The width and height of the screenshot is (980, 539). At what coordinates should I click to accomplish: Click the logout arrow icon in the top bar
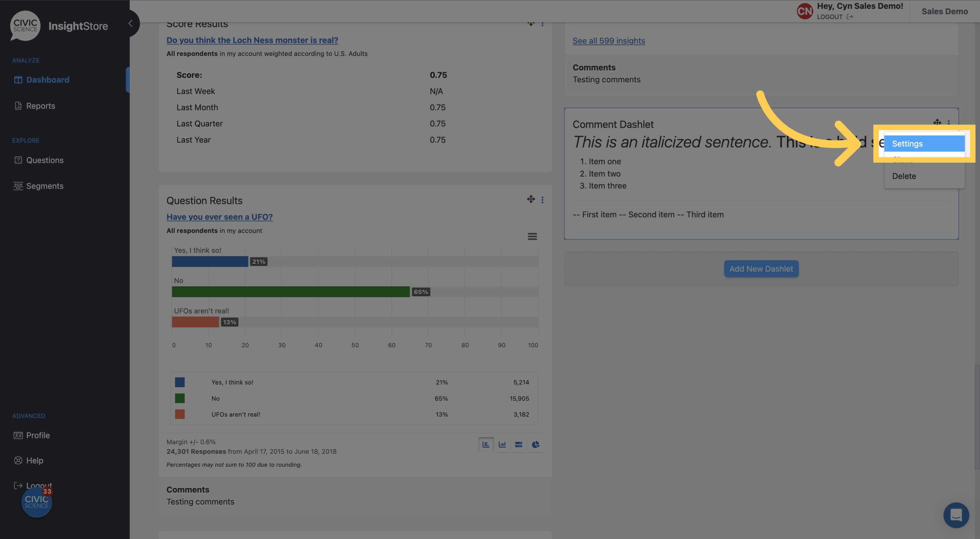click(850, 17)
